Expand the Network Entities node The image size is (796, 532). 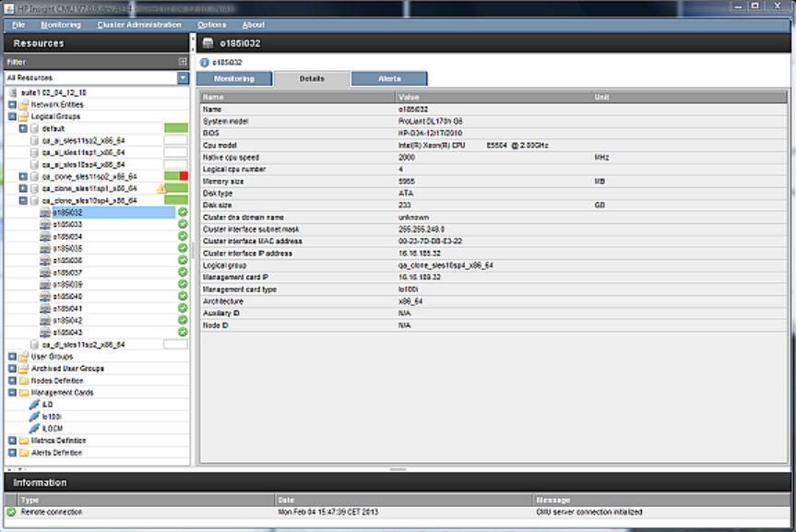[12, 104]
